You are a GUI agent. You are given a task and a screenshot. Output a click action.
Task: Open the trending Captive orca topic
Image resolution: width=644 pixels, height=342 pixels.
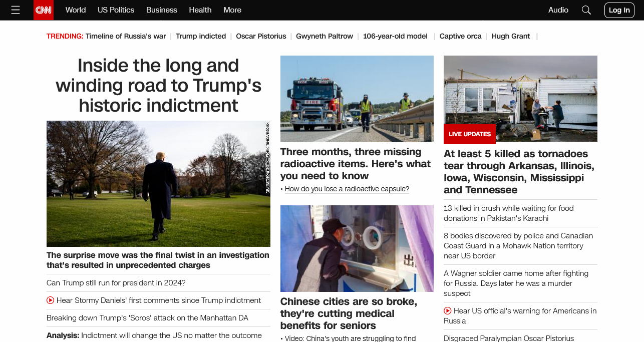click(x=461, y=36)
